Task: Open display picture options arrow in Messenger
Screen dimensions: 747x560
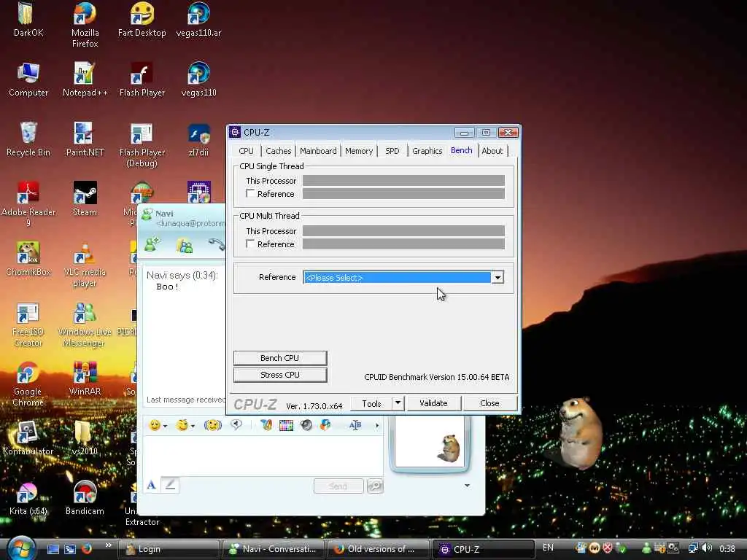Action: 468,485
